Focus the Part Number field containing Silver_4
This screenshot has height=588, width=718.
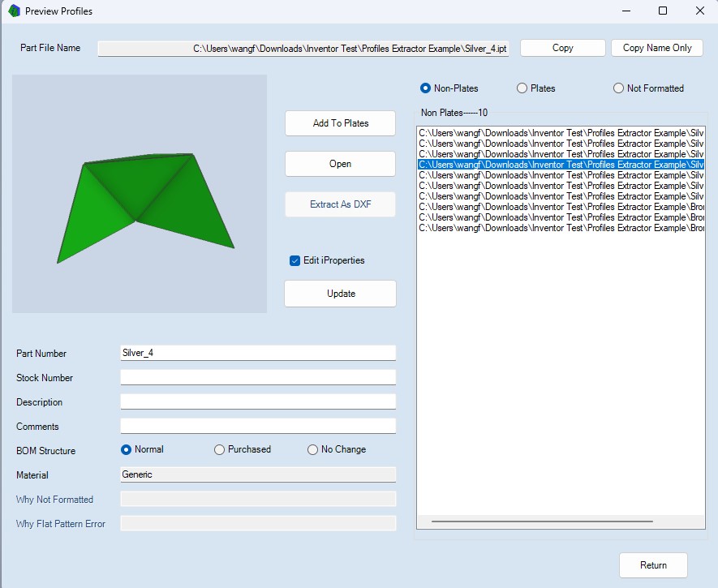(x=258, y=353)
